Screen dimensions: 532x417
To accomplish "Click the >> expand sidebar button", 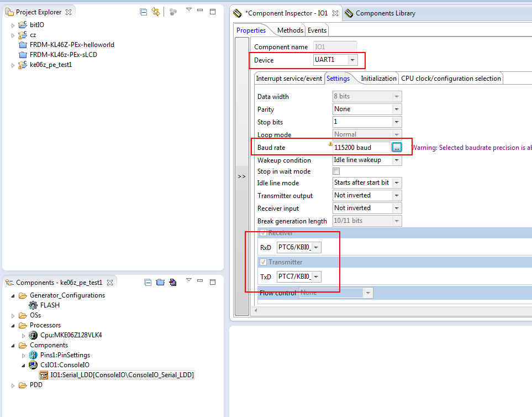I will pos(241,176).
